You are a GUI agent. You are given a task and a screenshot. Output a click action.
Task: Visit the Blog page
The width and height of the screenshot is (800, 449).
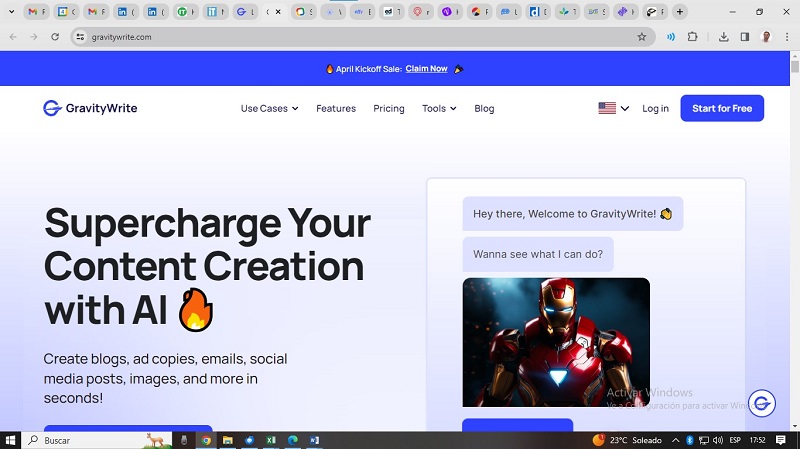pyautogui.click(x=484, y=108)
